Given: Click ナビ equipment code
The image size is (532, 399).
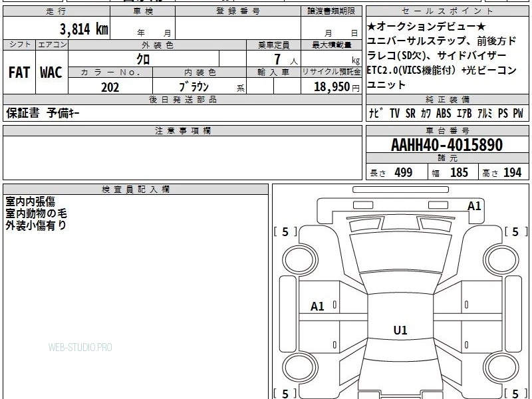Looking at the screenshot, I should 376,113.
